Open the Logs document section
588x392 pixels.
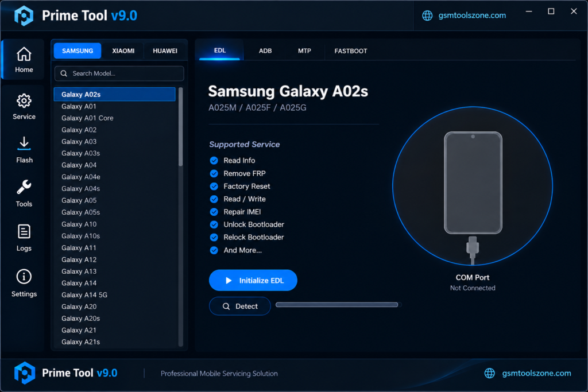pos(24,238)
